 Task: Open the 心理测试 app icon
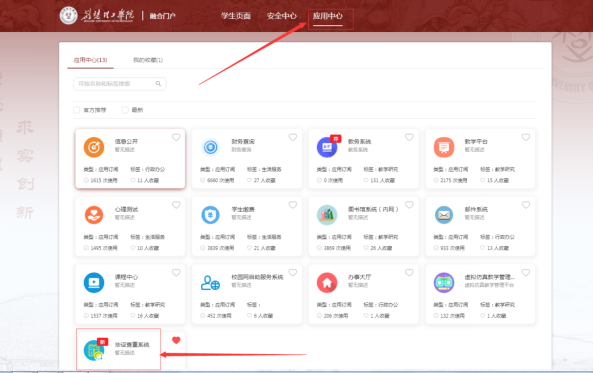94,215
